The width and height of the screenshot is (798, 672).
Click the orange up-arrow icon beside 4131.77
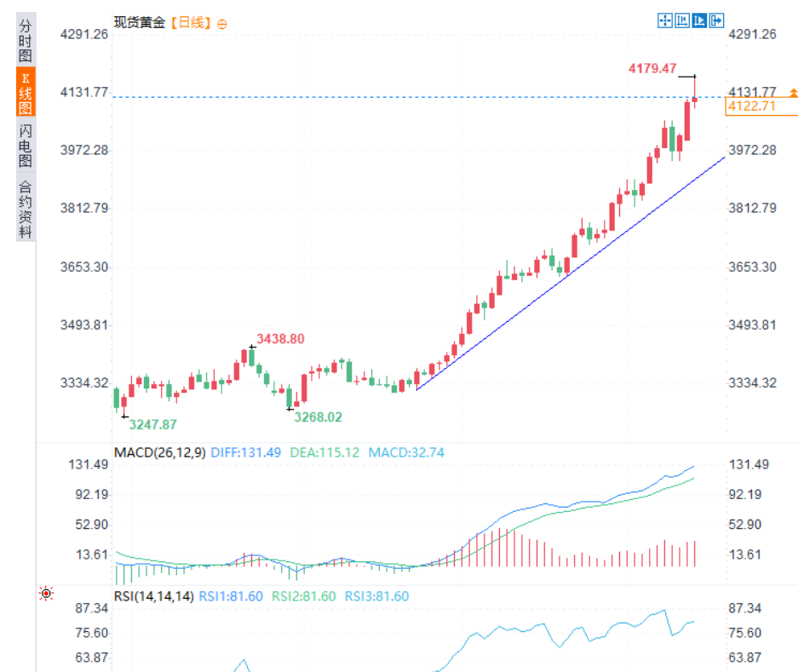tap(793, 92)
